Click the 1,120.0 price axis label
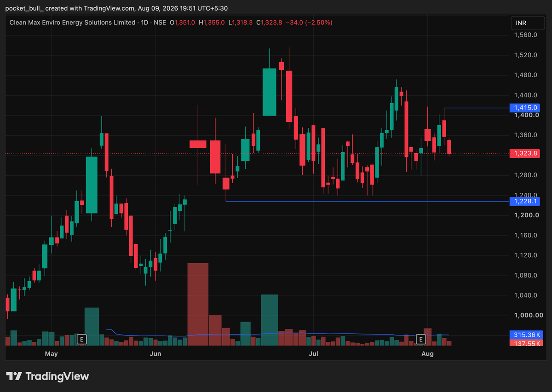The height and width of the screenshot is (392, 552). tap(526, 255)
